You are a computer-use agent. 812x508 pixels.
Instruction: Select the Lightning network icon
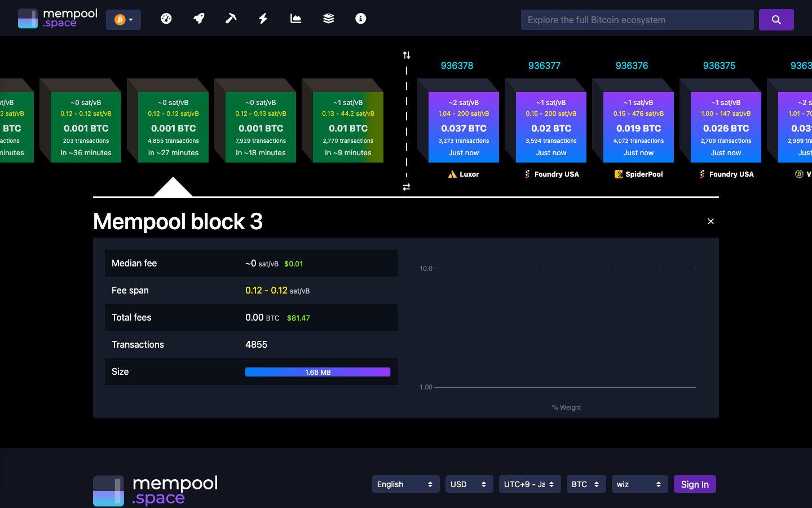(x=263, y=18)
